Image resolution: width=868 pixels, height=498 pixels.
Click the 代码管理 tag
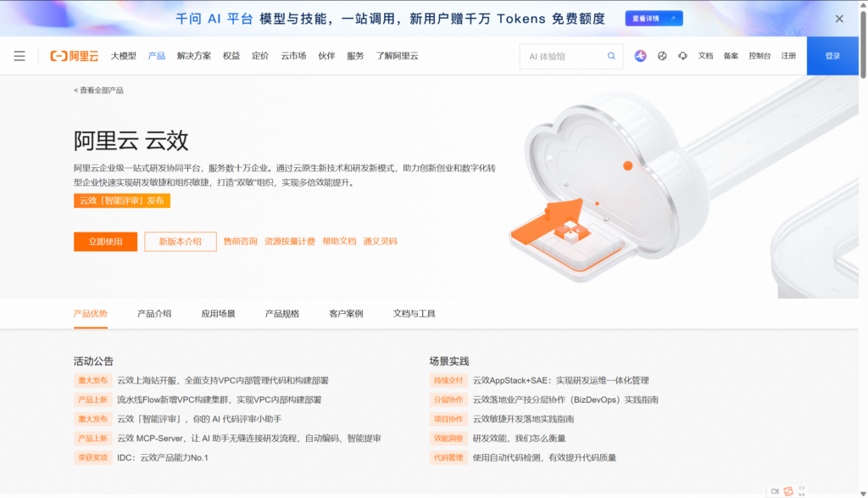point(448,458)
